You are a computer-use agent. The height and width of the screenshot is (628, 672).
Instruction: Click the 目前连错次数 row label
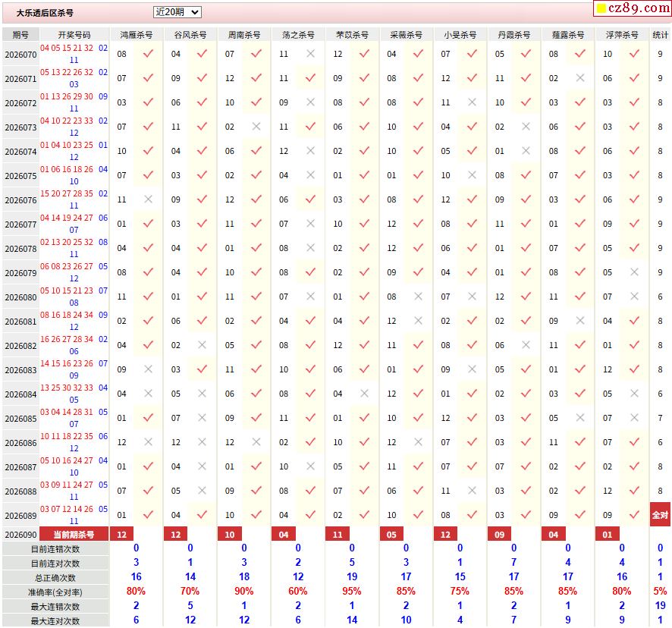(x=55, y=549)
